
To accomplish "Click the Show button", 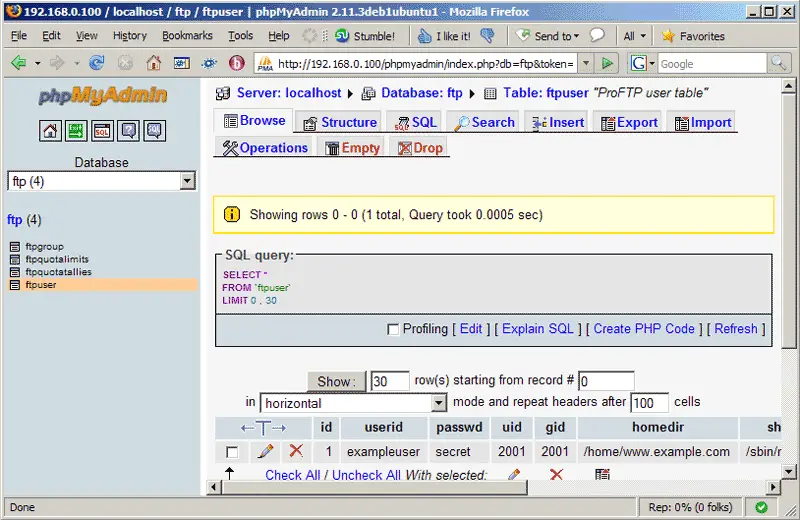I will pyautogui.click(x=336, y=381).
